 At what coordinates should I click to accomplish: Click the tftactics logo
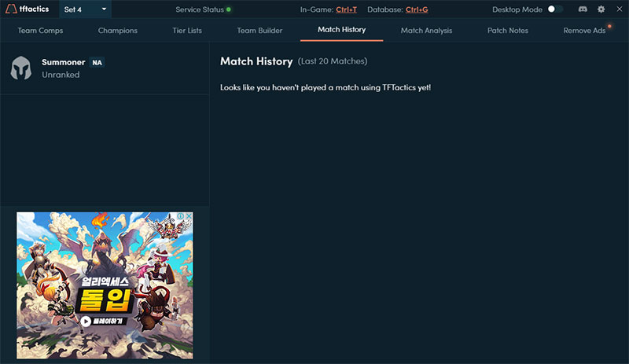tap(27, 9)
